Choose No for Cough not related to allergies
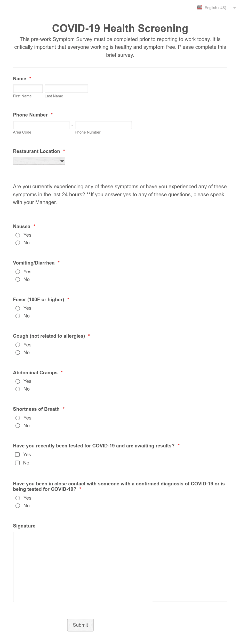 point(18,353)
